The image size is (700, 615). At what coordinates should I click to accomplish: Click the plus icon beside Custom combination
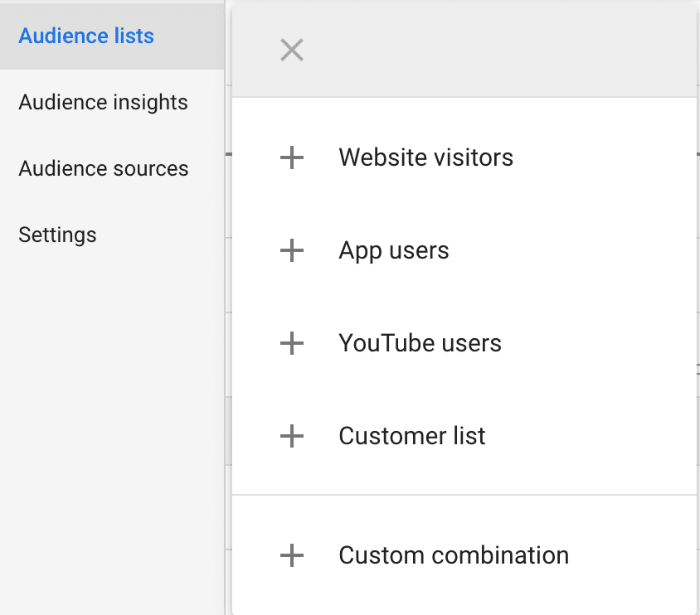(291, 555)
